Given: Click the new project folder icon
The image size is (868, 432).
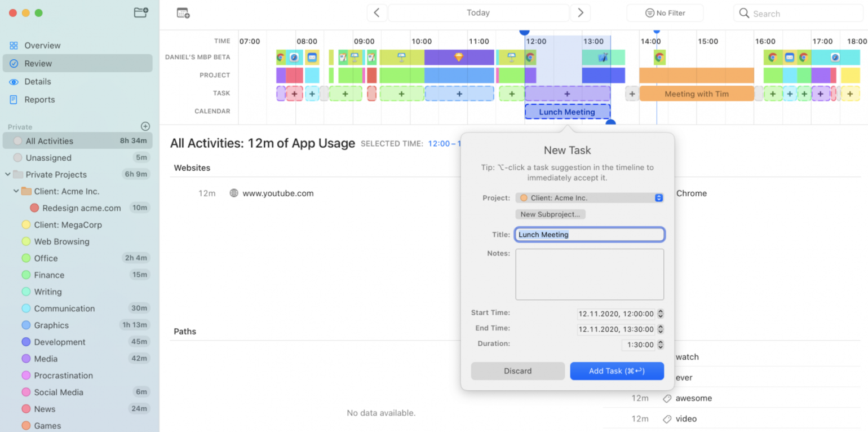Looking at the screenshot, I should tap(141, 14).
